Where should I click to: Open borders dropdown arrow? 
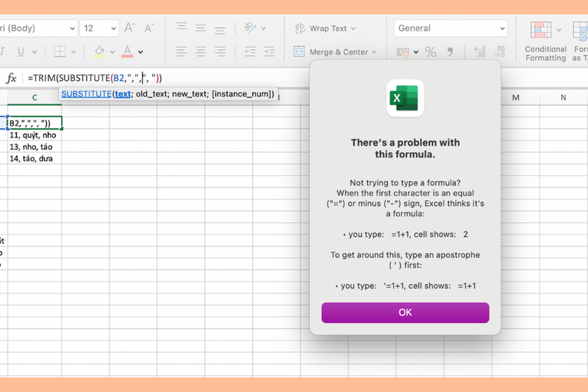coord(73,52)
